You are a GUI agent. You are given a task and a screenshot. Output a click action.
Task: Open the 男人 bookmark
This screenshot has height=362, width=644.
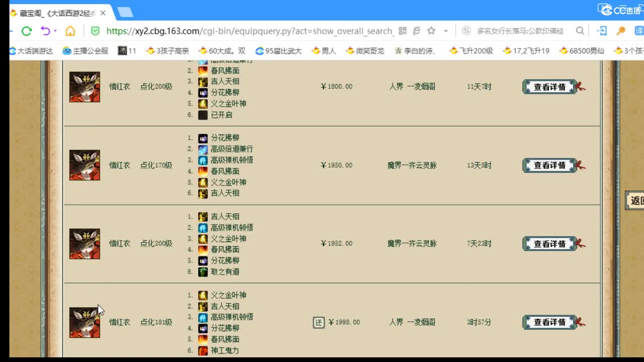click(x=324, y=51)
